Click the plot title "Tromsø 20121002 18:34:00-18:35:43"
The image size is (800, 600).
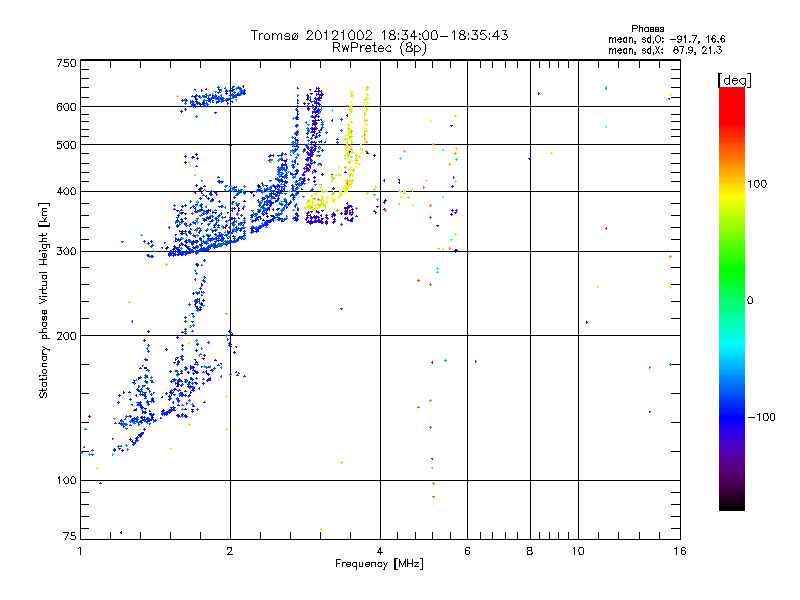(379, 35)
